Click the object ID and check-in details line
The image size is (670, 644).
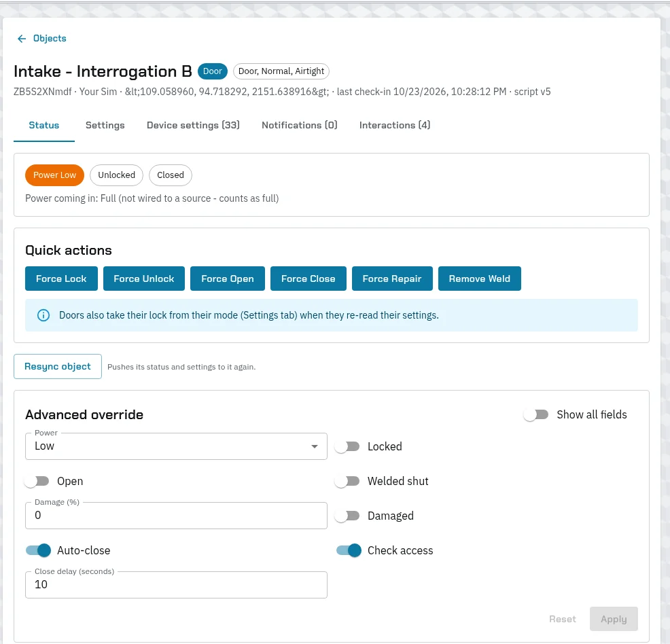coord(282,92)
